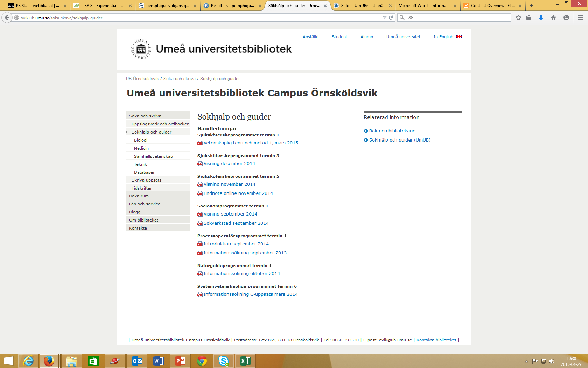Screen dimensions: 588x368
Task: Expand the Sökhjälp och guider sidebar arrow
Action: tap(127, 132)
